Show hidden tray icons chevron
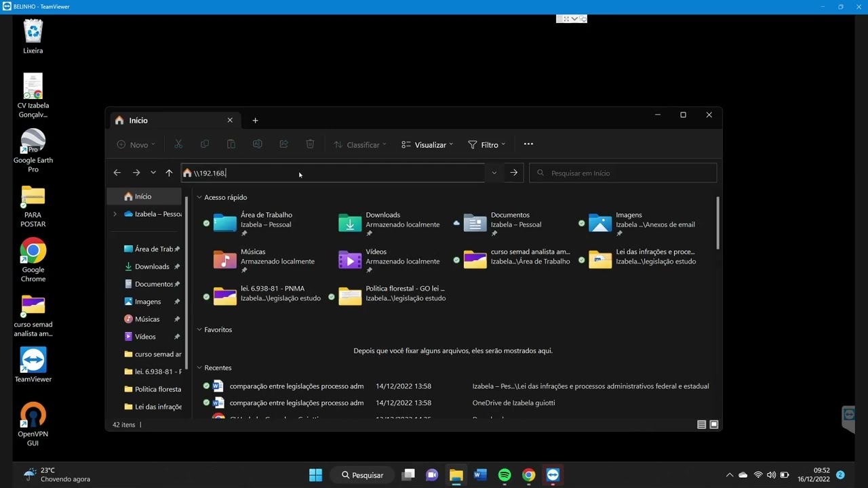868x488 pixels. 730,475
